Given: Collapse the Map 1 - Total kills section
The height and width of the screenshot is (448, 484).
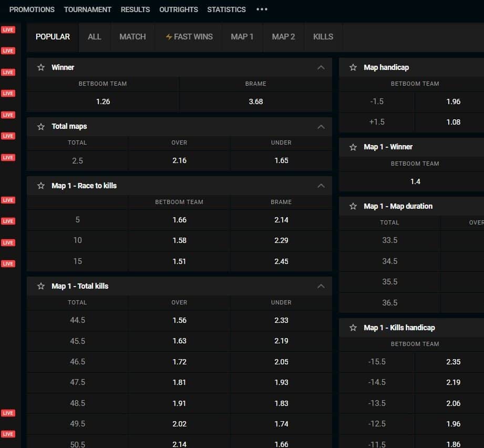Looking at the screenshot, I should pyautogui.click(x=321, y=286).
